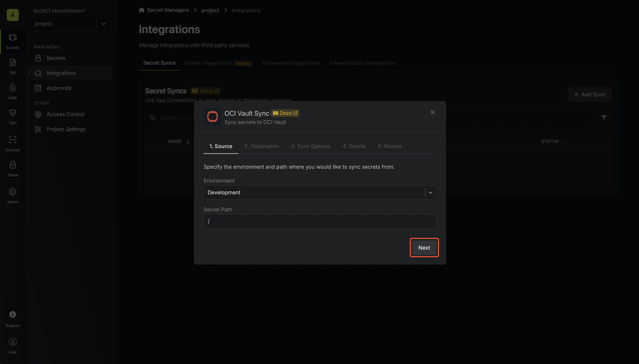Open Project Settings in the sidebar
This screenshot has height=364, width=639.
click(x=71, y=129)
